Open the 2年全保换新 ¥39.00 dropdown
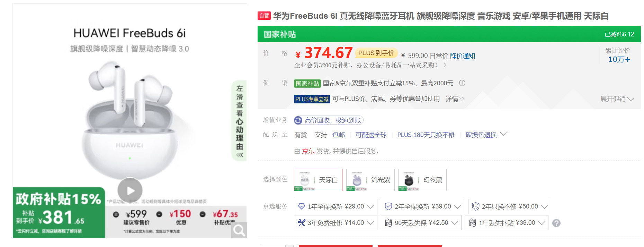644x247 pixels. 422,206
